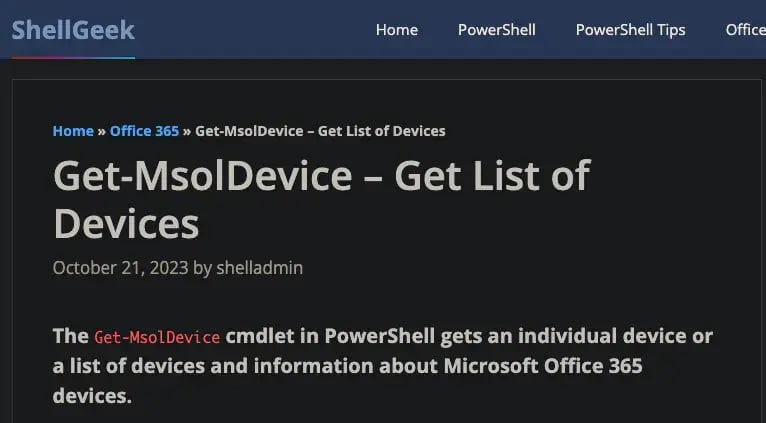This screenshot has height=423, width=766.
Task: Click the word devices ending the intro paragraph
Action: pos(90,396)
